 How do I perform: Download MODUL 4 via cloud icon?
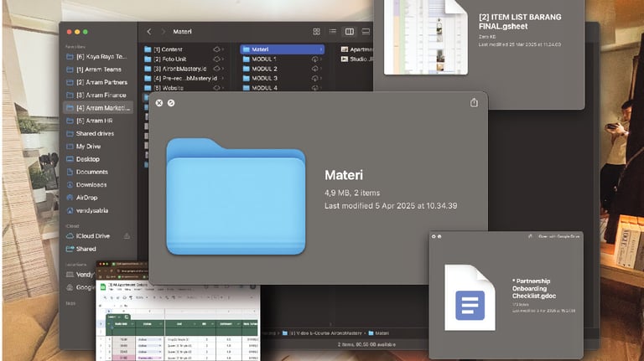point(314,88)
